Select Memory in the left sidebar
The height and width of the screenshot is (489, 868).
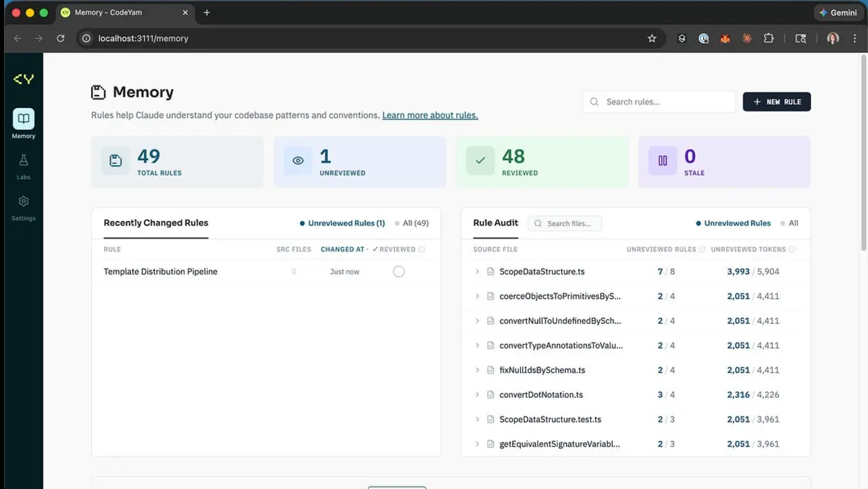pos(23,123)
